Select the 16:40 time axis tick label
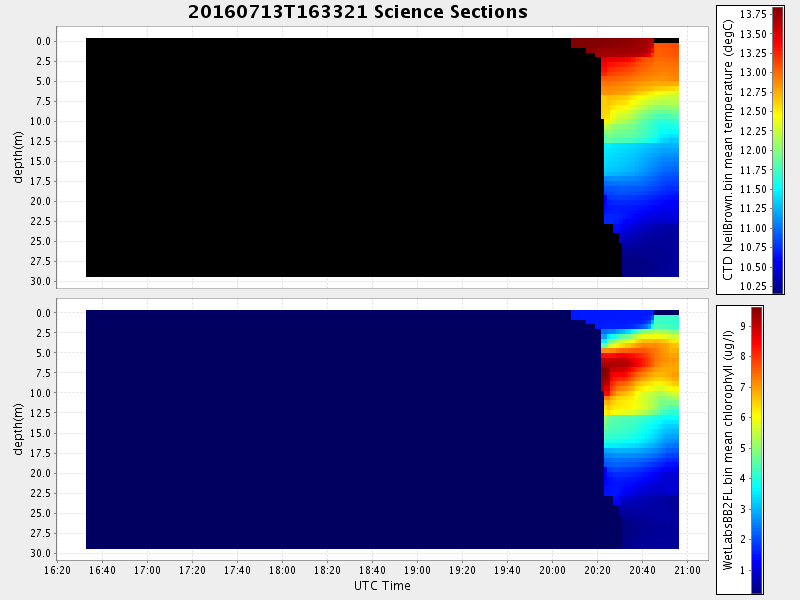Image resolution: width=800 pixels, height=600 pixels. (x=102, y=570)
